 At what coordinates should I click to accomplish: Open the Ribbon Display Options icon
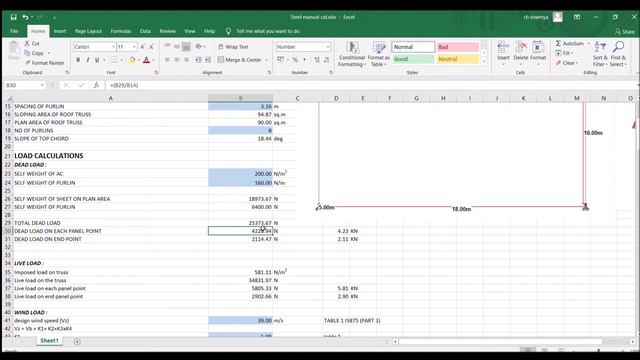[577, 17]
